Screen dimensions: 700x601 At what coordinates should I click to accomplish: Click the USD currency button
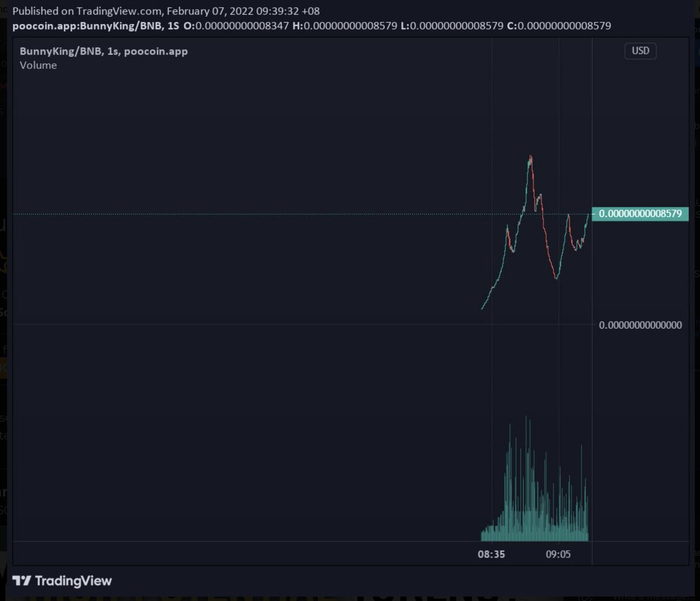(640, 51)
